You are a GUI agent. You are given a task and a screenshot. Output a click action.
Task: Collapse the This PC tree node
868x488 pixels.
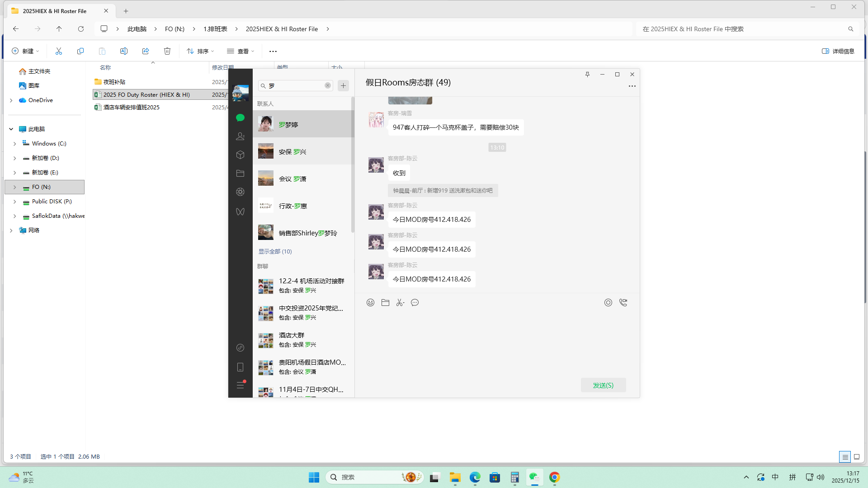11,129
